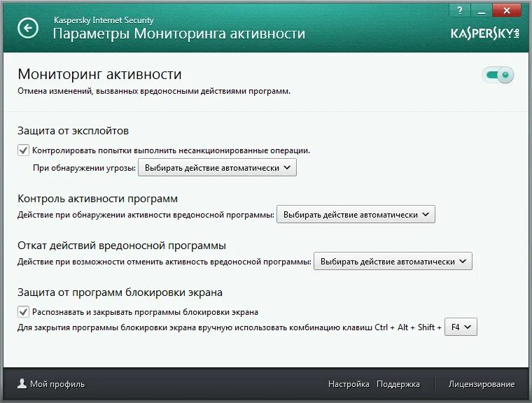Click the Защита от эксплойтов heading
This screenshot has height=403, width=532.
click(73, 131)
